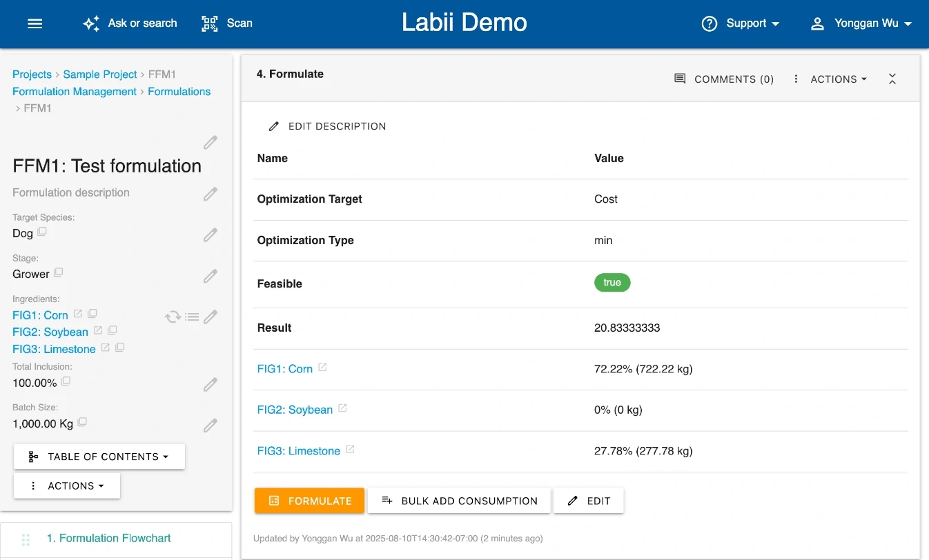
Task: Expand the TABLE OF CONTENTS dropdown
Action: 99,456
